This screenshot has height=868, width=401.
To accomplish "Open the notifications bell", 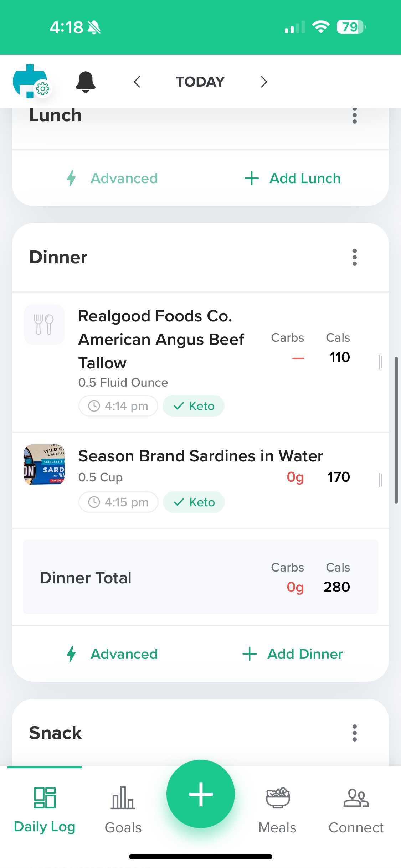I will [x=86, y=82].
